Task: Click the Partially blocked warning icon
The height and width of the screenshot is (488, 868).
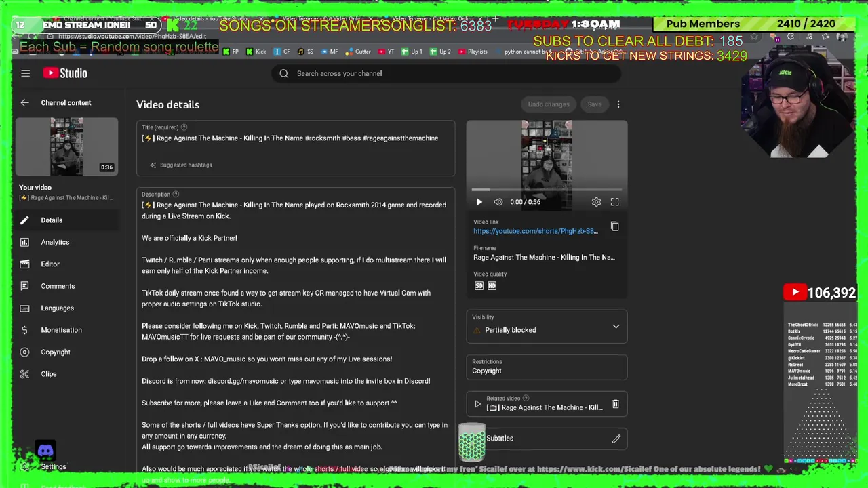Action: point(477,330)
